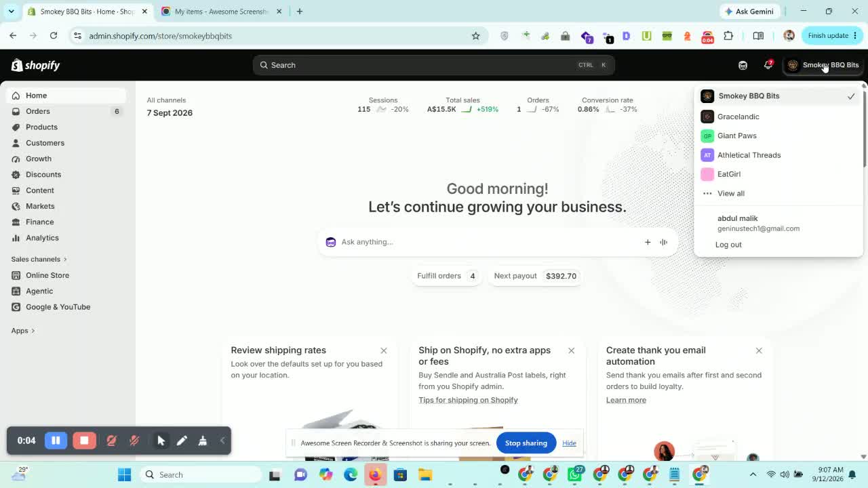Dismiss the Review shipping rates card
868x488 pixels.
[384, 350]
